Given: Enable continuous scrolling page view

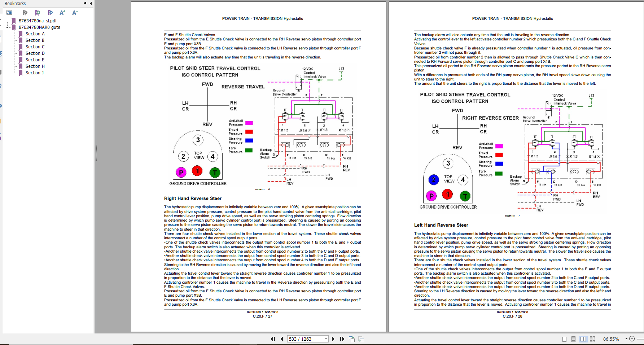Looking at the screenshot, I should [x=573, y=339].
